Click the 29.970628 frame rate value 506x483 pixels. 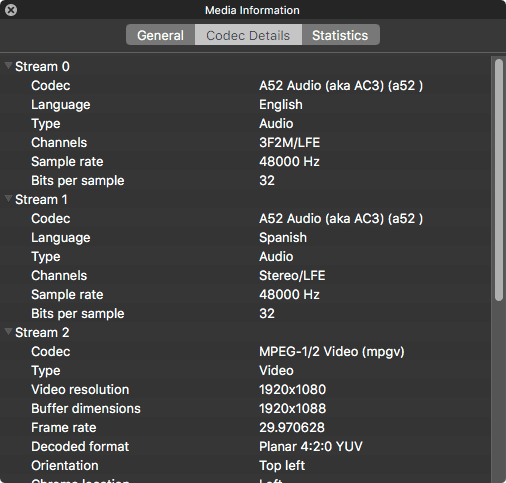(x=292, y=428)
